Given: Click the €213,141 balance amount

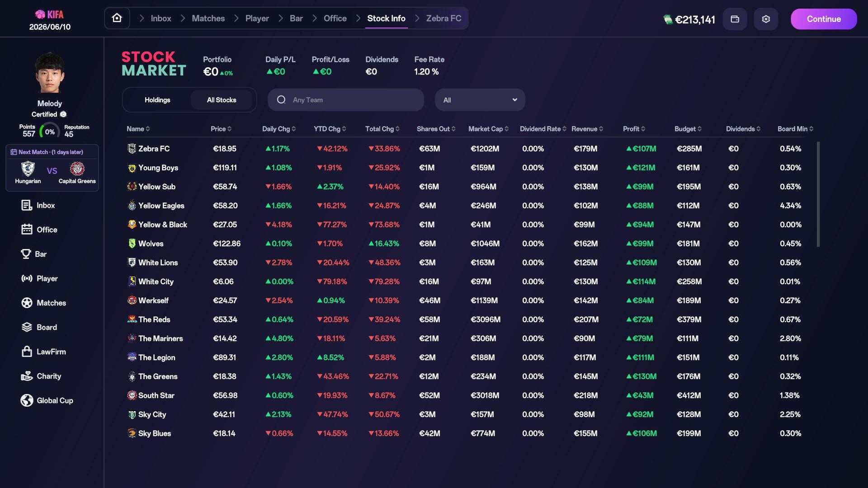Looking at the screenshot, I should 695,19.
